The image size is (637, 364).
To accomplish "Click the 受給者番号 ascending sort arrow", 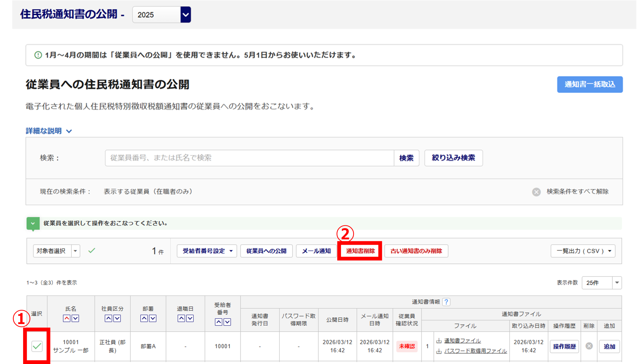I will pyautogui.click(x=218, y=322).
